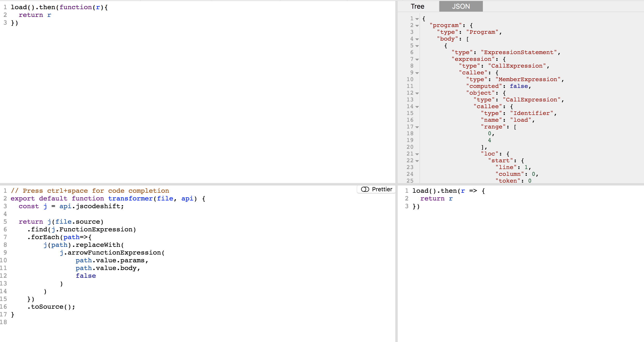Fold the "range" array arrow on line 17
The image size is (644, 342).
(417, 127)
